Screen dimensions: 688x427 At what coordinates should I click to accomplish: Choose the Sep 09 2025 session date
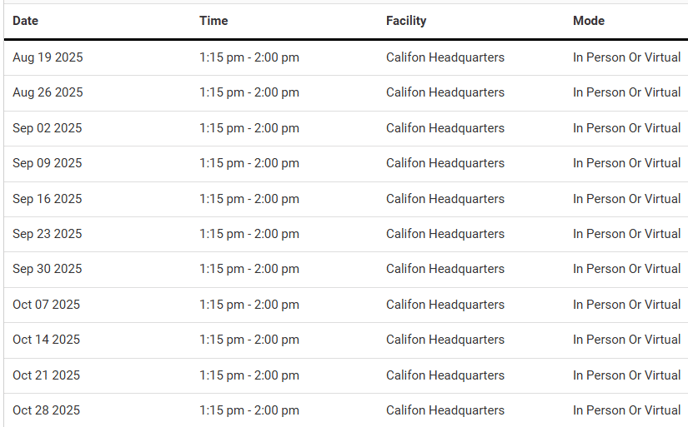pos(47,163)
